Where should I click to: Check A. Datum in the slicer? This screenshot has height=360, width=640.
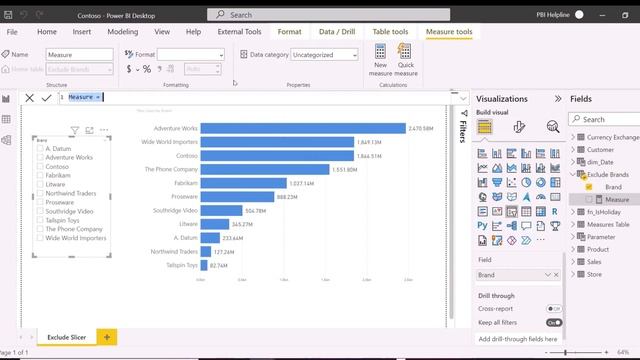(40, 149)
